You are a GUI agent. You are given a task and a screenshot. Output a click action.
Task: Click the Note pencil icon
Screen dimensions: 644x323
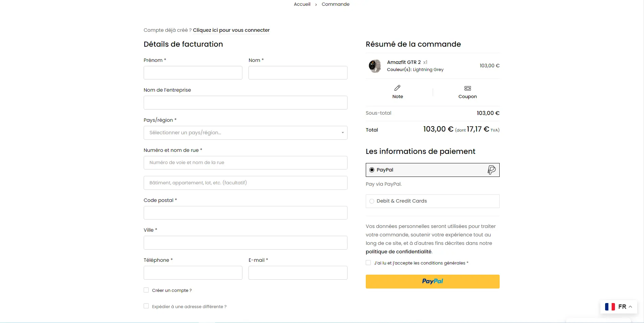(x=397, y=88)
